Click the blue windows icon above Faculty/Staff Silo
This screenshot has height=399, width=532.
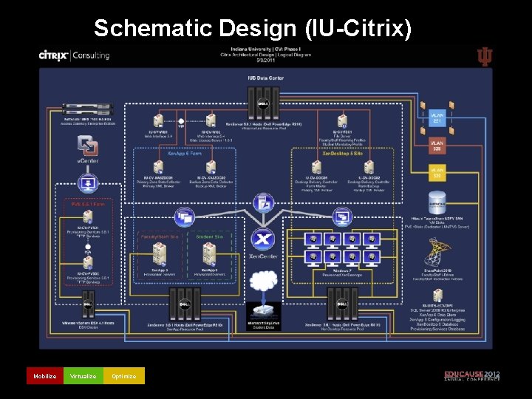[185, 217]
